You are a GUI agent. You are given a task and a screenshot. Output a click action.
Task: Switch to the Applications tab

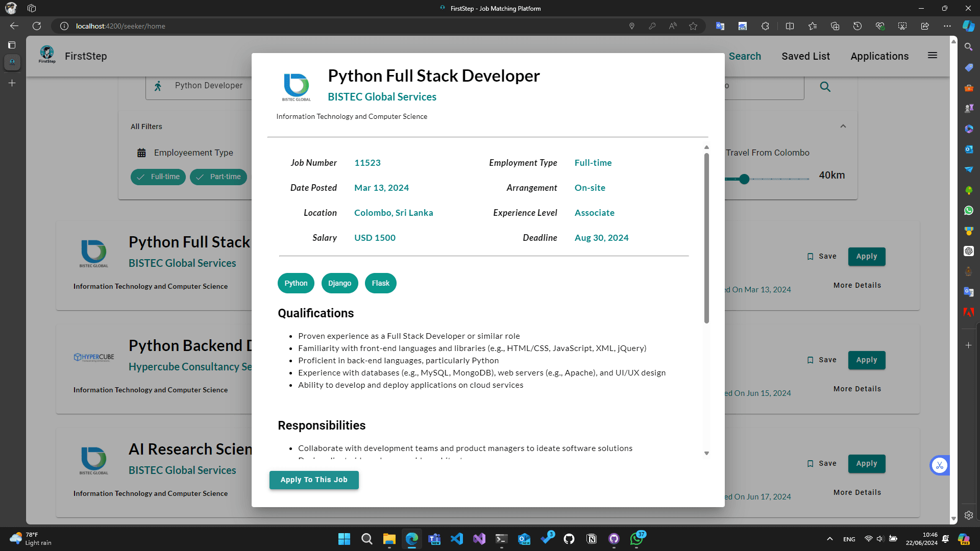pos(879,56)
